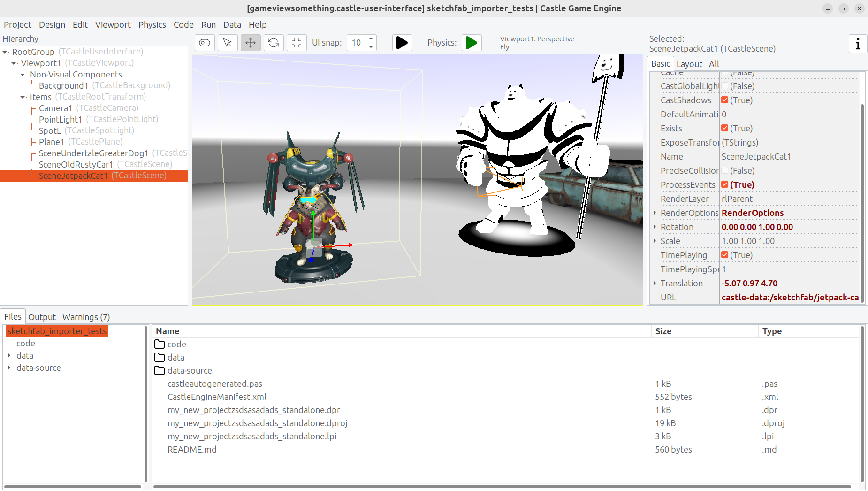Choose the Select arrow tool
The height and width of the screenshot is (491, 868).
pyautogui.click(x=228, y=43)
